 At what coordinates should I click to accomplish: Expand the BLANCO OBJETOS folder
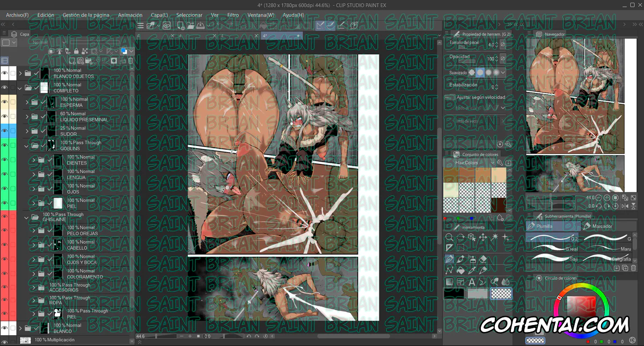[20, 73]
